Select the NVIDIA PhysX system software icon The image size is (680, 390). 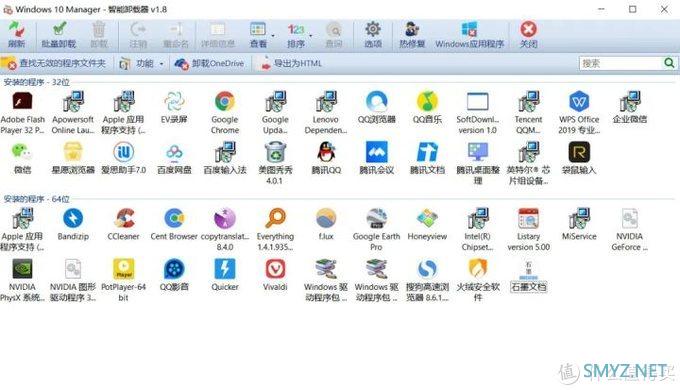[23, 269]
